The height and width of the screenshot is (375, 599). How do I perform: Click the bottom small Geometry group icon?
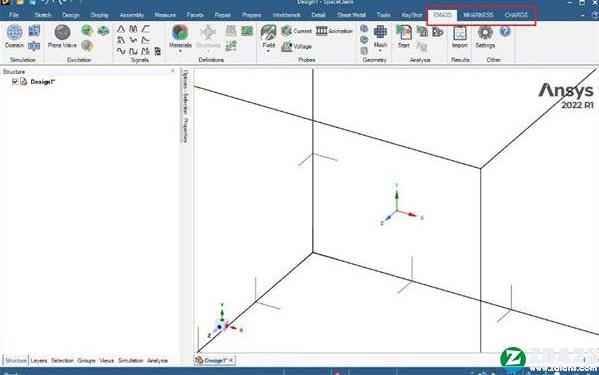click(x=364, y=51)
